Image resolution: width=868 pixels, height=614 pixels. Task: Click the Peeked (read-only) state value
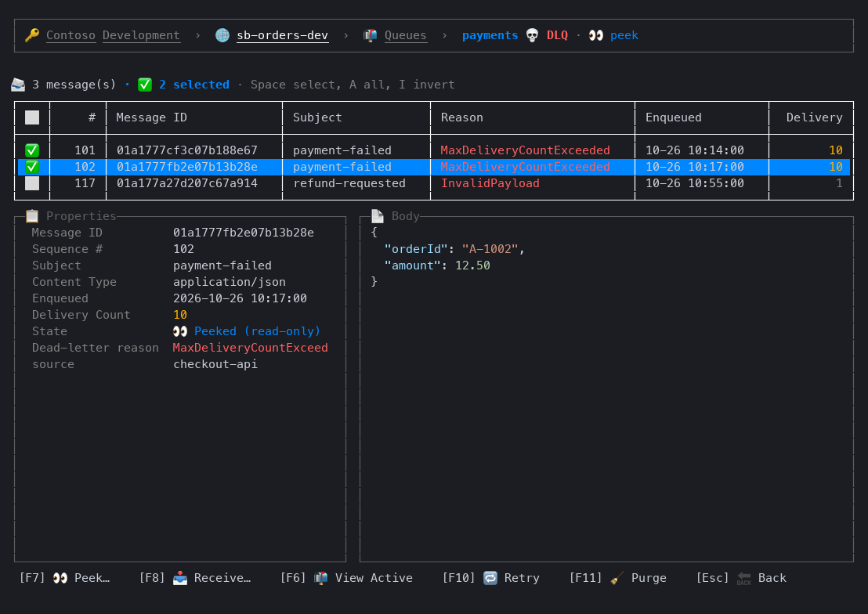click(x=258, y=331)
